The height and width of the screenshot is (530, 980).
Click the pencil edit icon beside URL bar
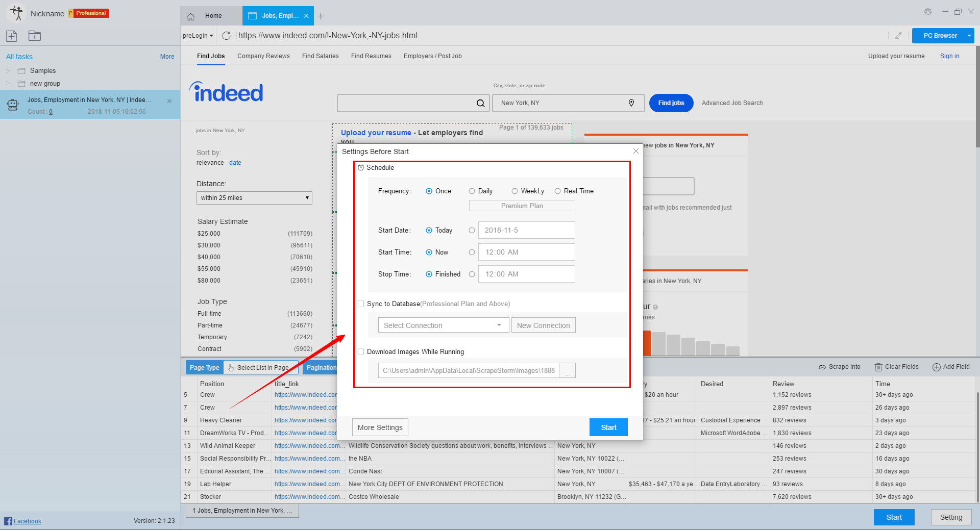point(898,36)
